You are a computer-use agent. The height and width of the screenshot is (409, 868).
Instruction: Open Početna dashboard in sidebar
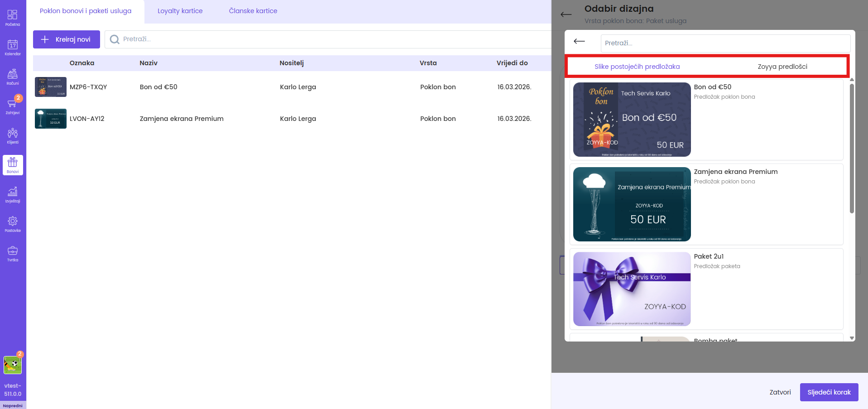click(13, 18)
